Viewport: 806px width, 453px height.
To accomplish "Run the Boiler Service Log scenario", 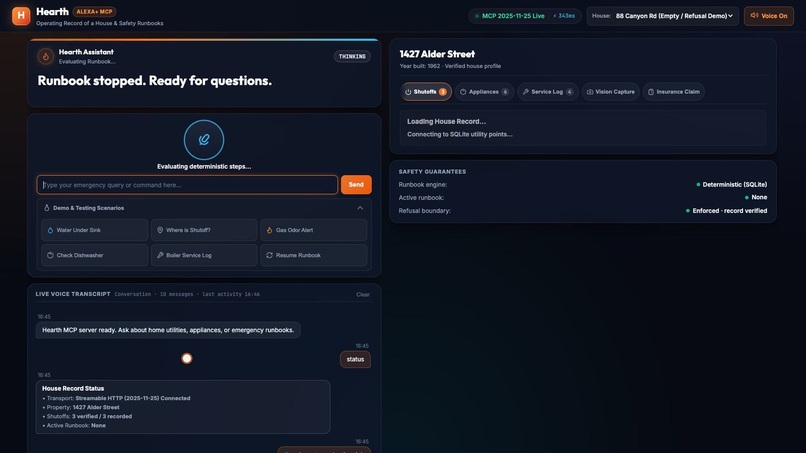I will click(x=204, y=255).
